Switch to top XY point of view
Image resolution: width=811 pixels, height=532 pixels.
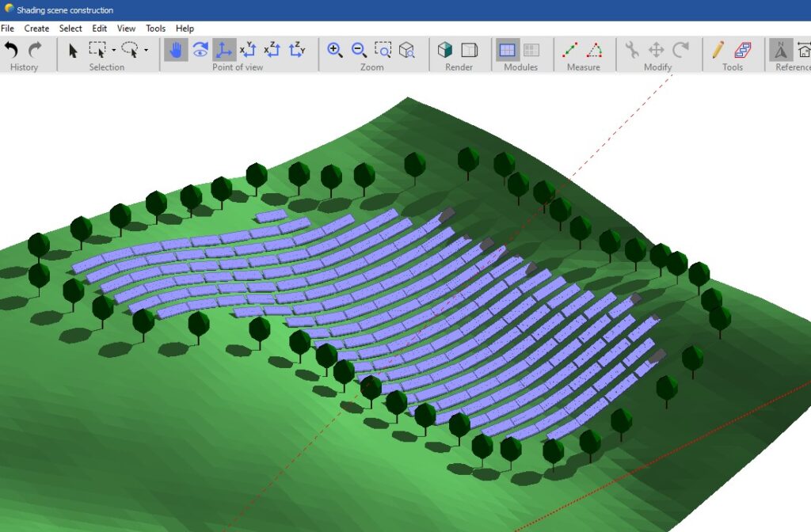[248, 51]
